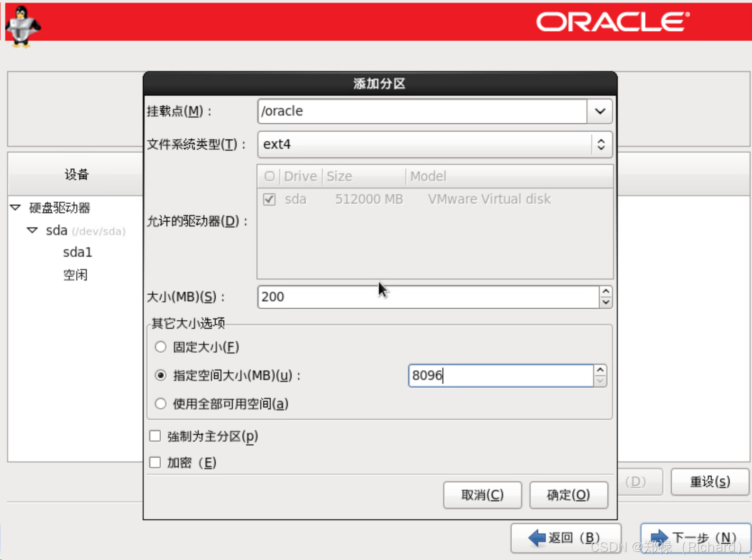The height and width of the screenshot is (560, 752).
Task: Select the free space row under sda
Action: coord(75,275)
